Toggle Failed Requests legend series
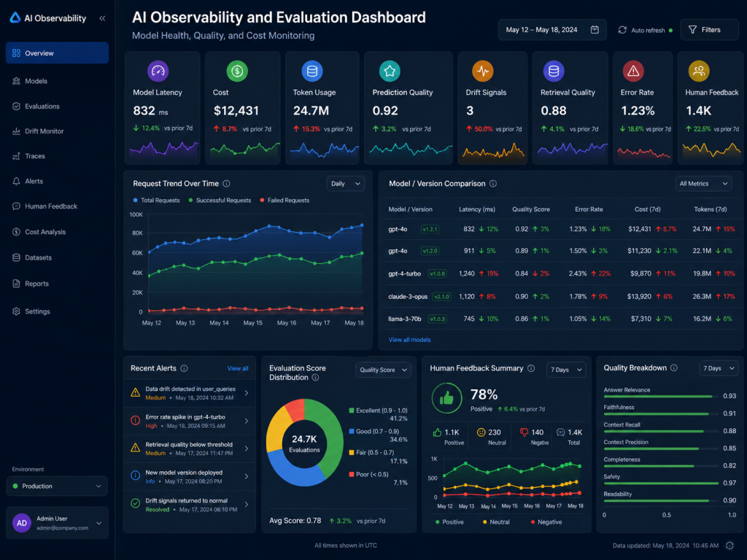747x560 pixels. (x=285, y=200)
